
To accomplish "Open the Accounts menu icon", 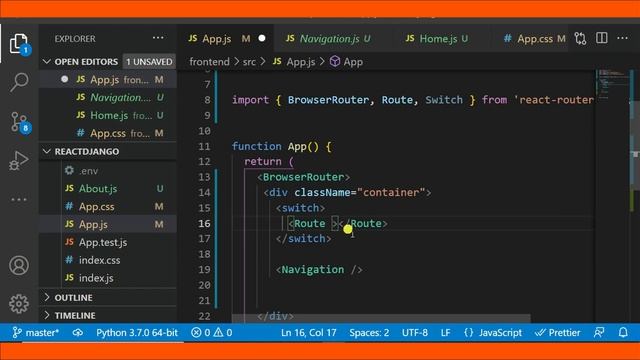I will click(x=19, y=265).
